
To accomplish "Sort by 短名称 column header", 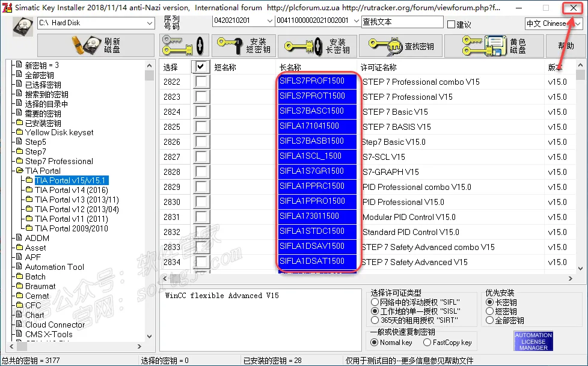I will point(225,67).
